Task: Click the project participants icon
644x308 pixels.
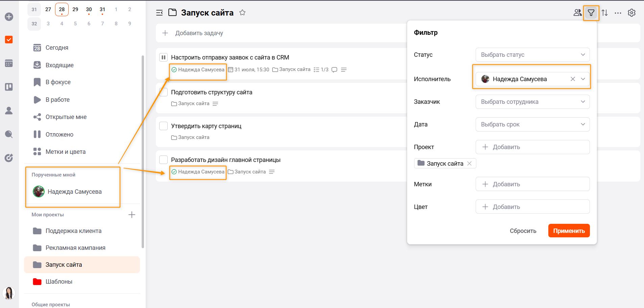Action: pyautogui.click(x=577, y=13)
